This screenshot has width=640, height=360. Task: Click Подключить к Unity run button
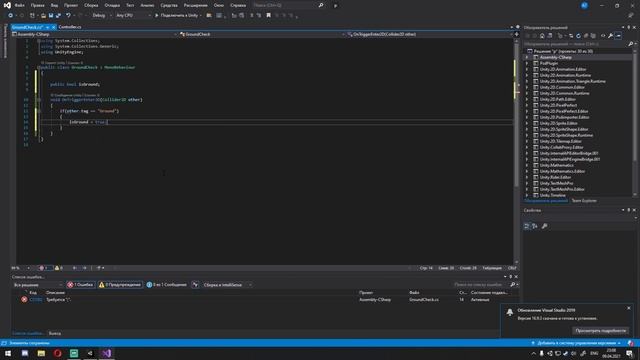tap(178, 16)
